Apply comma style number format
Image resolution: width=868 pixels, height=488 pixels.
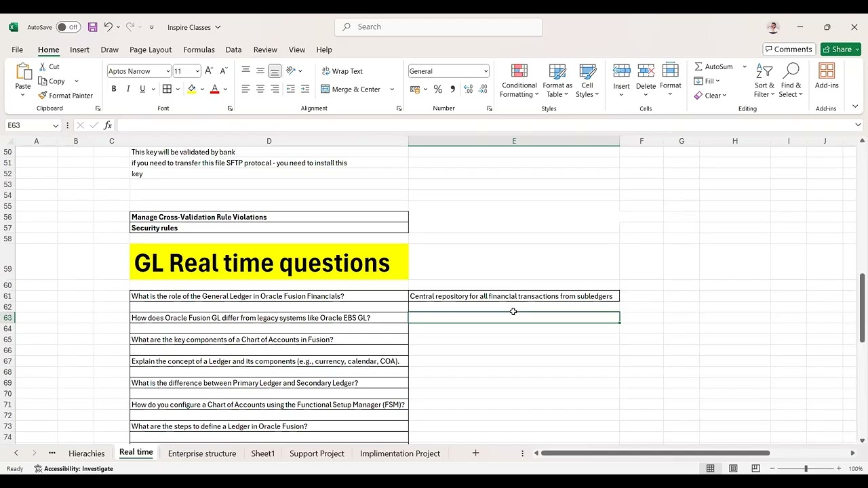pos(452,89)
